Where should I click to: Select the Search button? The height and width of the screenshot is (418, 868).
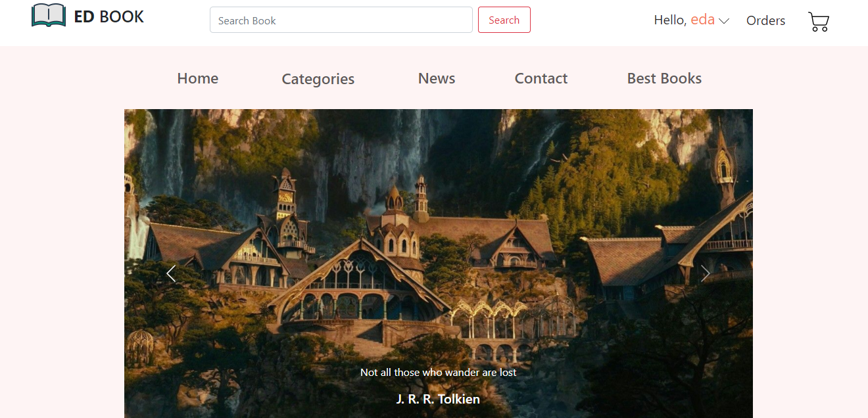pyautogui.click(x=504, y=20)
